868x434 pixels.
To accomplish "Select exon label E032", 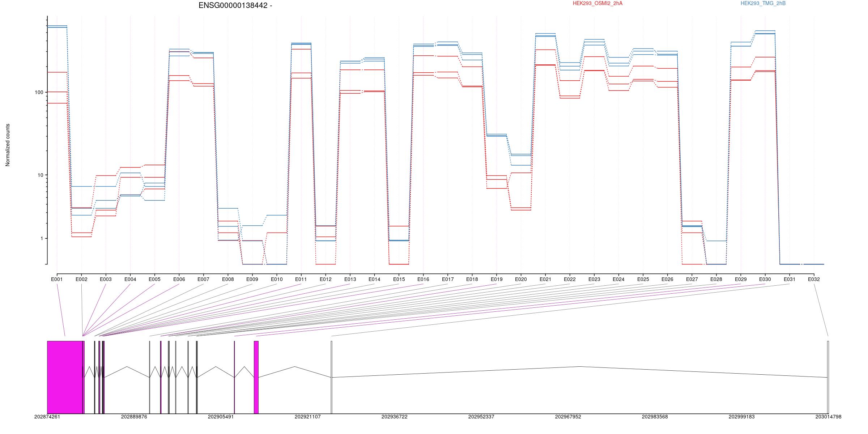I will (814, 279).
